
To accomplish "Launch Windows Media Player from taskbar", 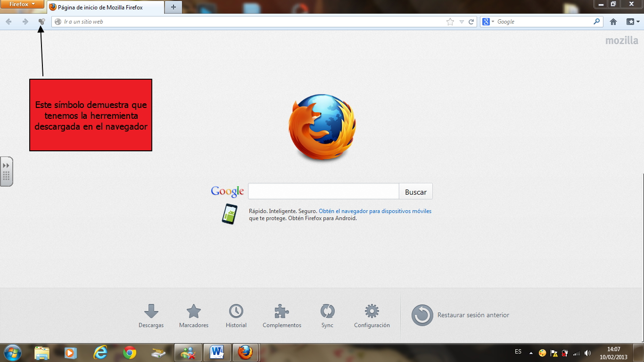I will tap(70, 353).
